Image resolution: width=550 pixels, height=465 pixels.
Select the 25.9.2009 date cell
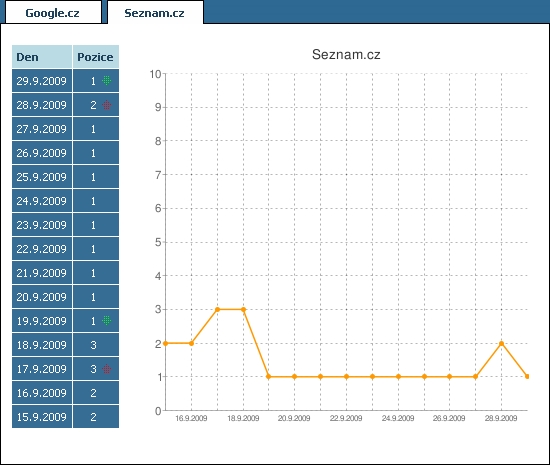(42, 177)
